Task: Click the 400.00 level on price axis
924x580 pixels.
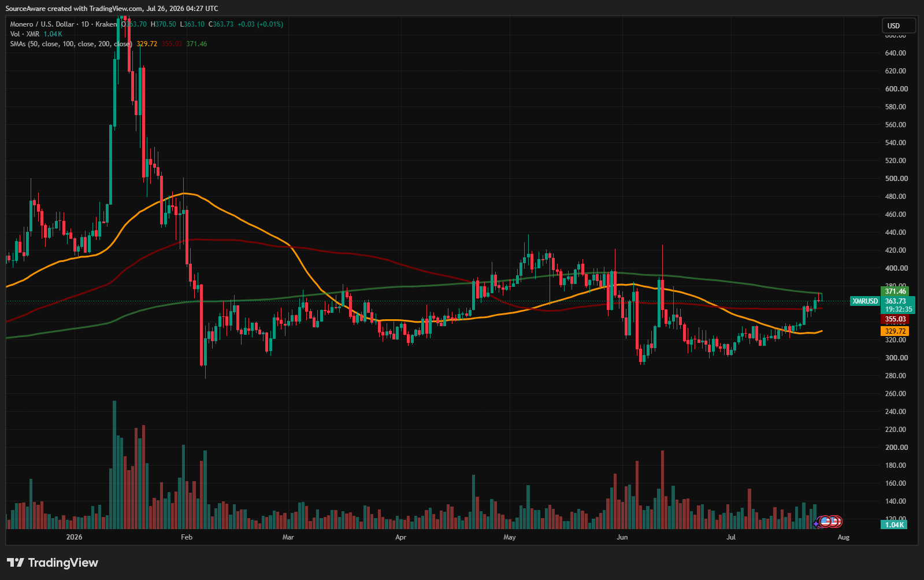Action: click(x=896, y=268)
